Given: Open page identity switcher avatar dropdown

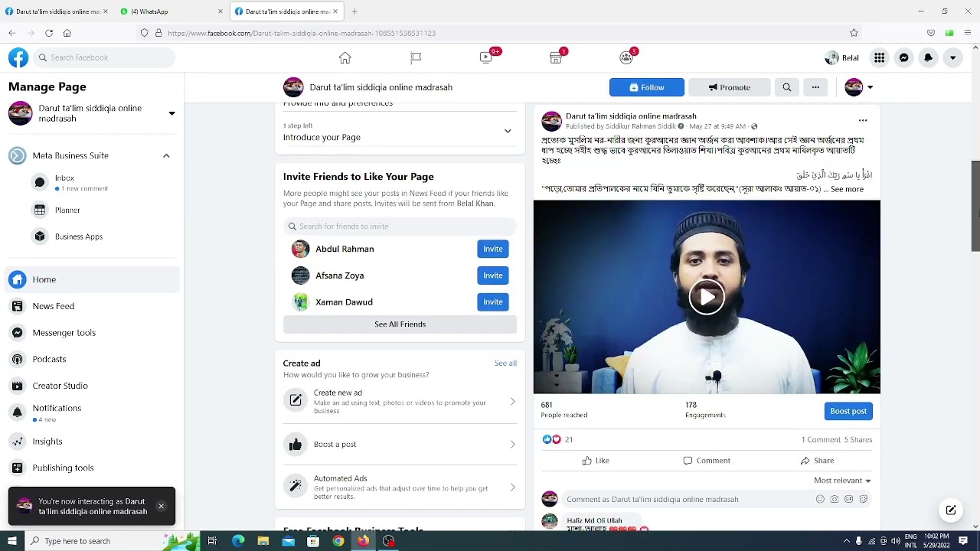Looking at the screenshot, I should point(858,87).
